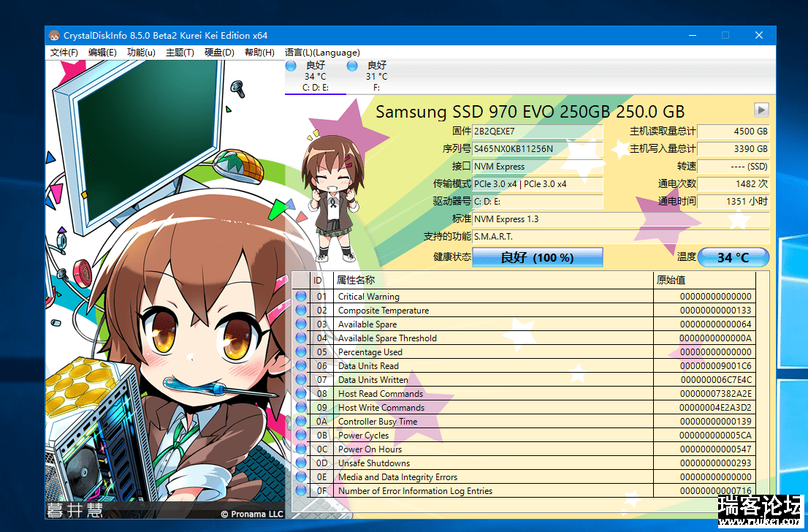Viewport: 808px width, 532px height.
Task: Click the ID column header
Action: click(321, 281)
